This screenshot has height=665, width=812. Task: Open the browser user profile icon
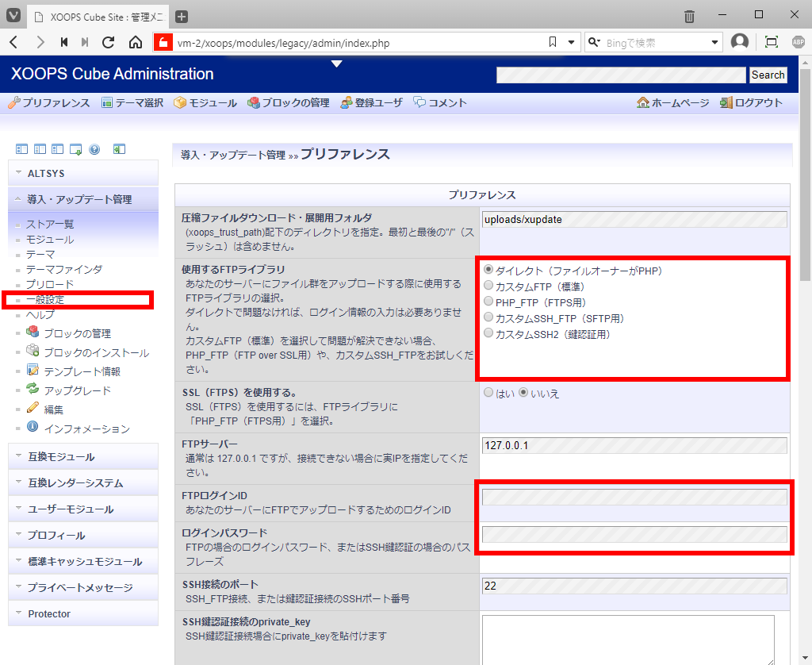point(740,41)
